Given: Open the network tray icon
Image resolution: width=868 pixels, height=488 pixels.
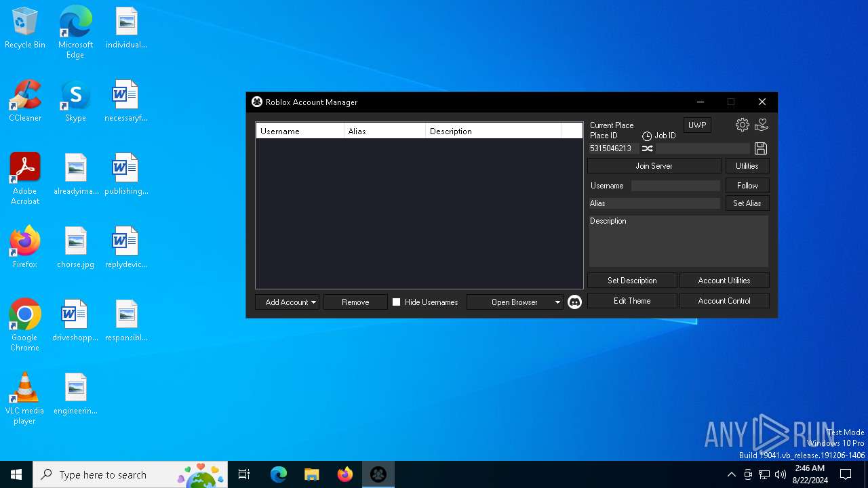Looking at the screenshot, I should point(764,474).
